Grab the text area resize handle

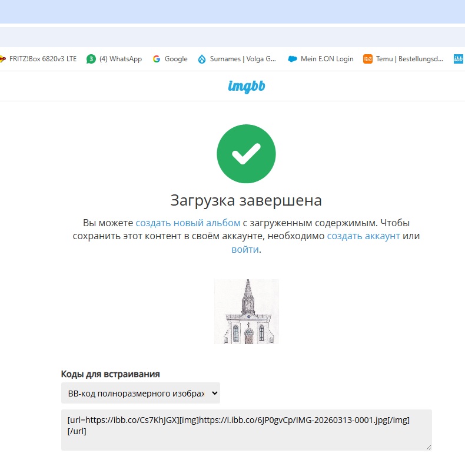[429, 447]
